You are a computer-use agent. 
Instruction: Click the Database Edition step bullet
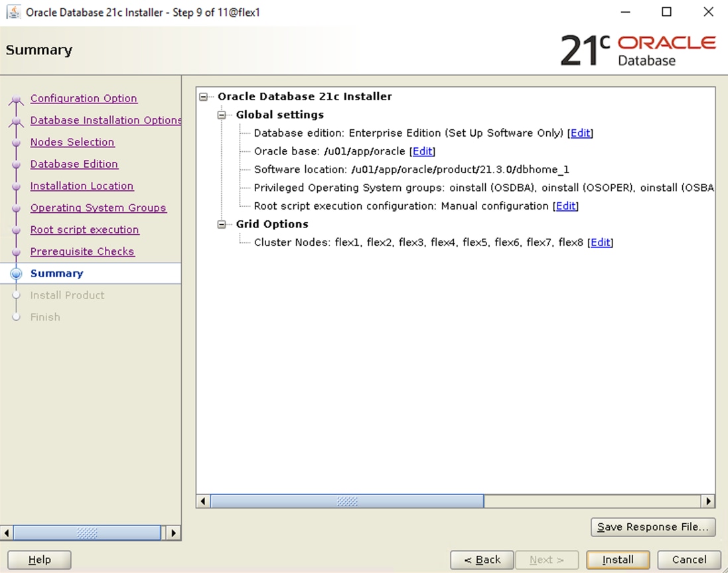tap(16, 164)
